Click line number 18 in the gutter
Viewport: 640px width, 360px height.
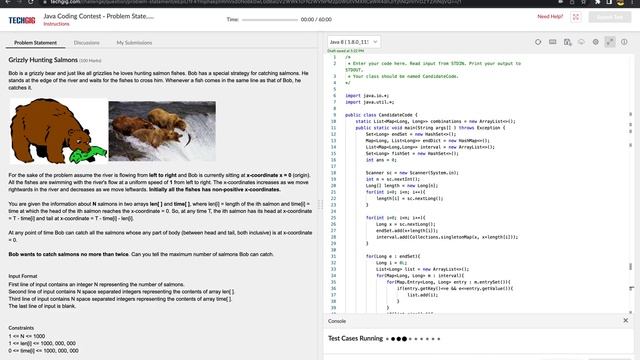tap(333, 173)
